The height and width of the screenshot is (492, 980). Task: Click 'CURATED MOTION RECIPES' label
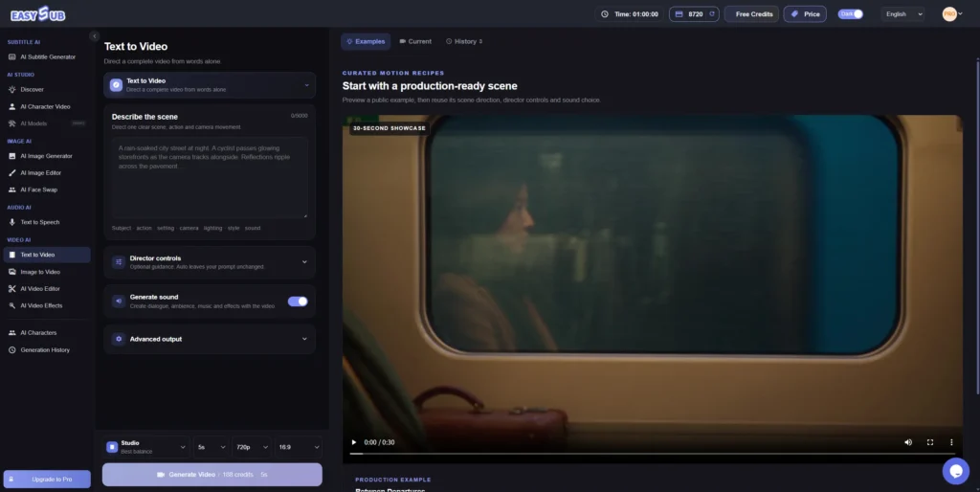393,73
